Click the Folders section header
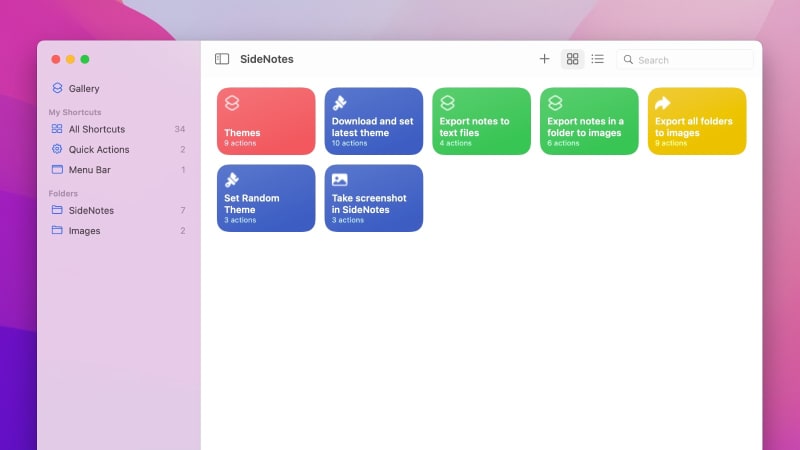800x450 pixels. [x=63, y=193]
